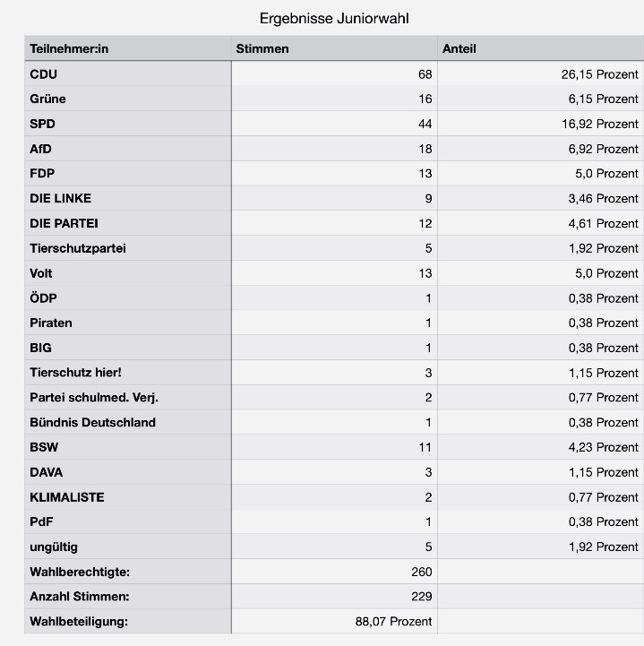Select the SPD votes cell with 44
Screen dimensions: 644x646
334,124
